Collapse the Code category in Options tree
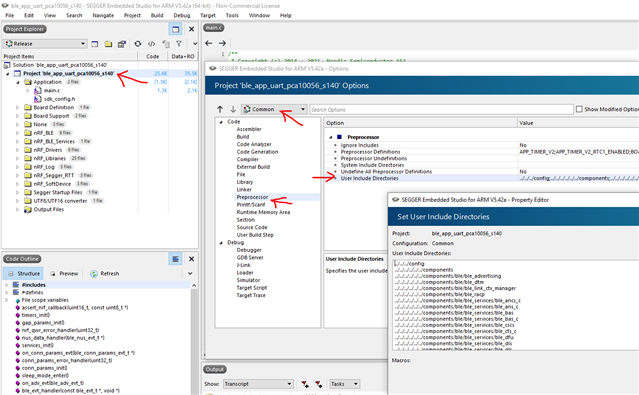Screen dimensions: 639x395 tap(221, 122)
